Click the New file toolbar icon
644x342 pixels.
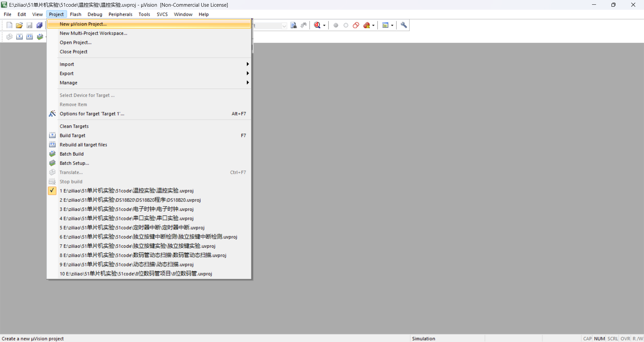(9, 25)
